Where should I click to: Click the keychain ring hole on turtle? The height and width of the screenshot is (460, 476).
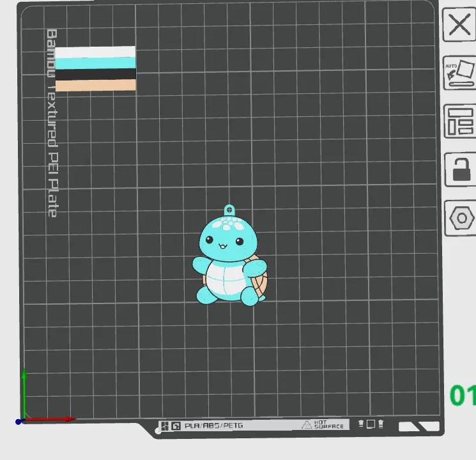pos(229,210)
